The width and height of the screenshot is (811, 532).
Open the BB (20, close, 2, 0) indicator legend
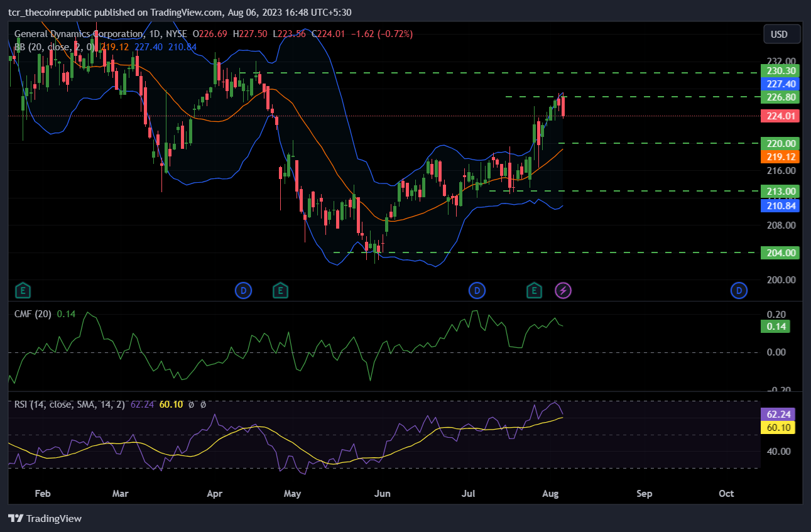click(55, 46)
